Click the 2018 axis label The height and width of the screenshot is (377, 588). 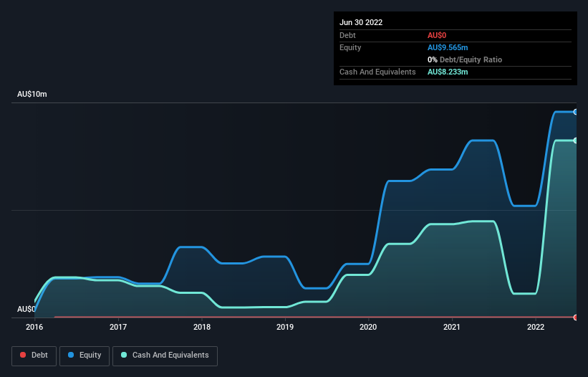click(x=202, y=327)
